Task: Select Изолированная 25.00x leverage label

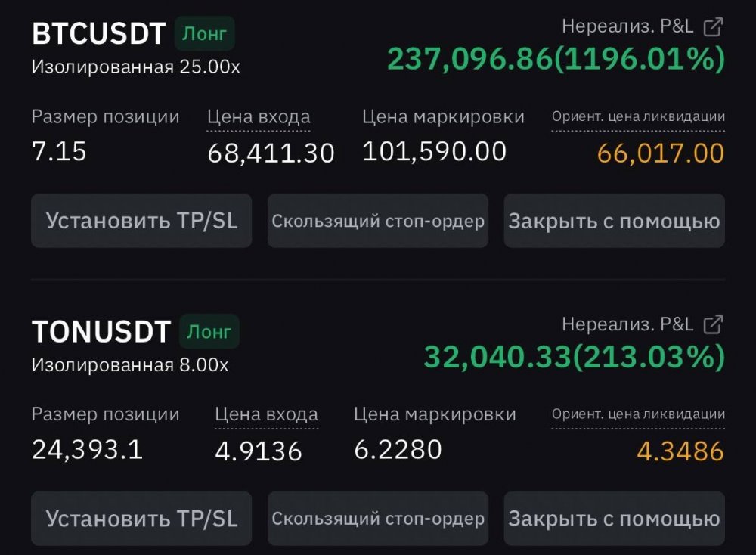Action: tap(136, 67)
